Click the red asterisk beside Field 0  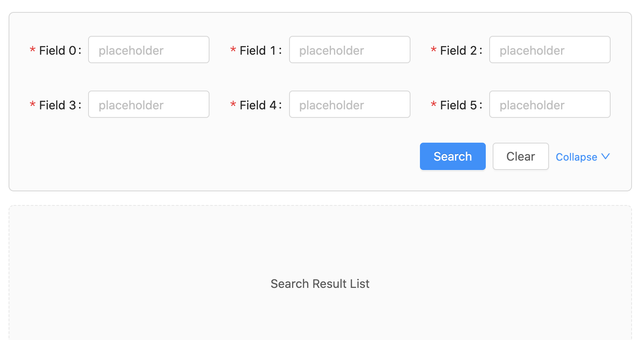[x=32, y=50]
